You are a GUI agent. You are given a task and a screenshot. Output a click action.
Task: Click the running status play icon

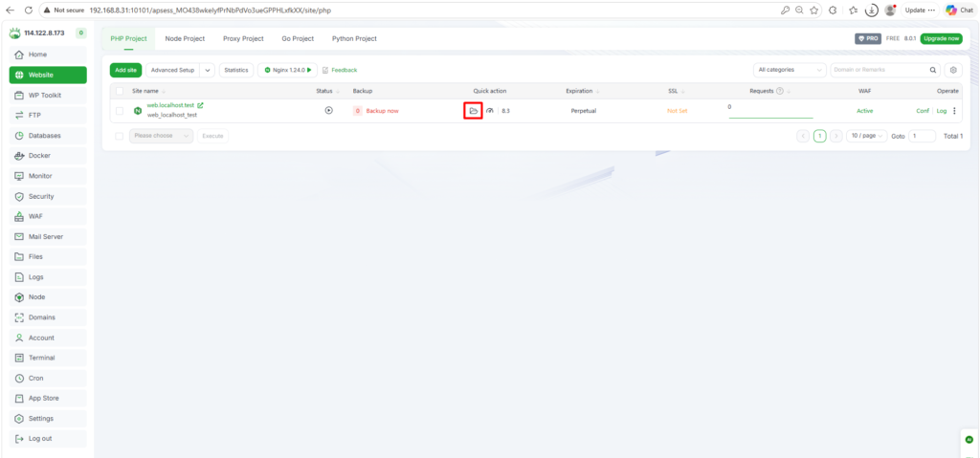[x=328, y=111]
